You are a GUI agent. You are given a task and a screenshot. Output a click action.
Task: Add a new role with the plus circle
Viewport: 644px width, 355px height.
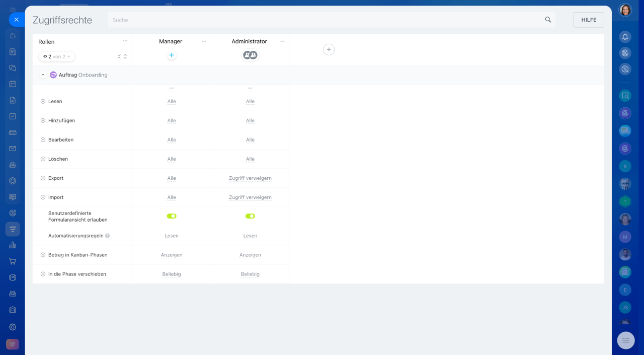pos(329,49)
